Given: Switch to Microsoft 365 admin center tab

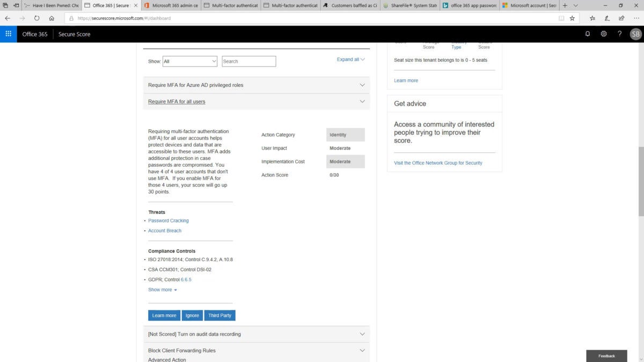Looking at the screenshot, I should [171, 5].
